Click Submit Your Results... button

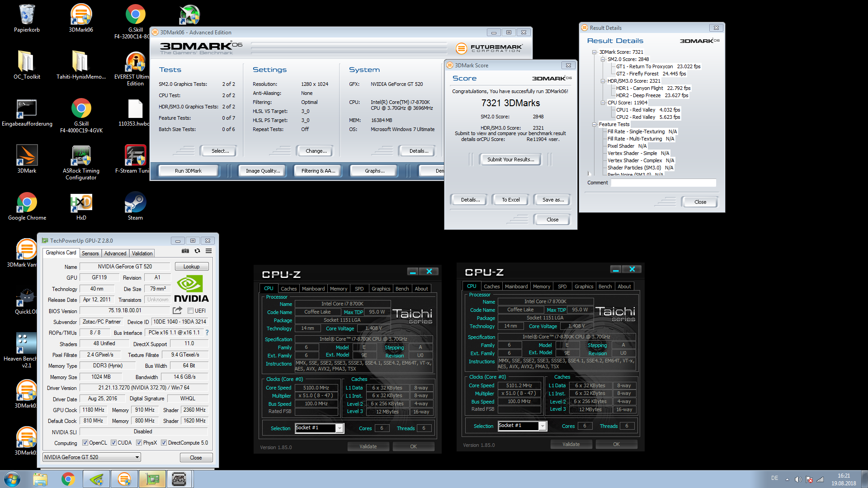tap(510, 160)
